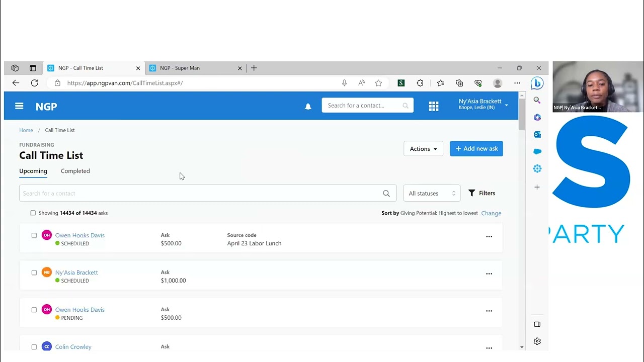This screenshot has height=362, width=644.
Task: Open row options for Owen Hooks Davis scheduled
Action: pos(489,236)
